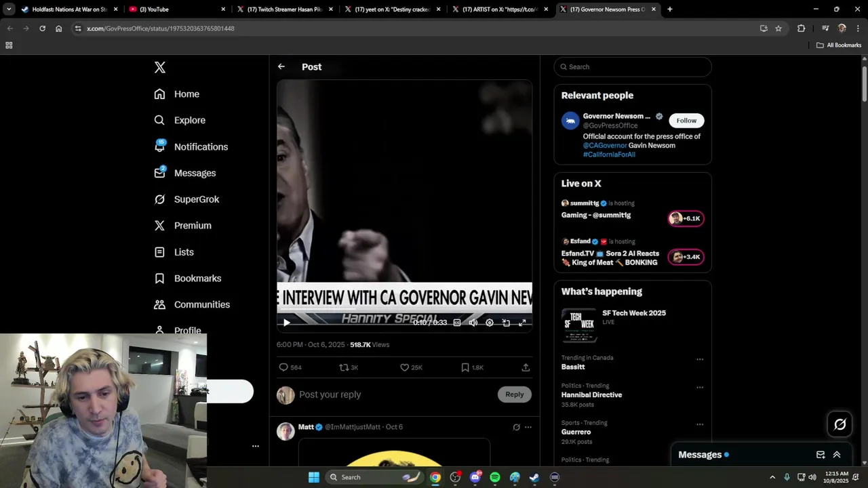The width and height of the screenshot is (868, 488).
Task: Reload the page
Action: click(42, 28)
